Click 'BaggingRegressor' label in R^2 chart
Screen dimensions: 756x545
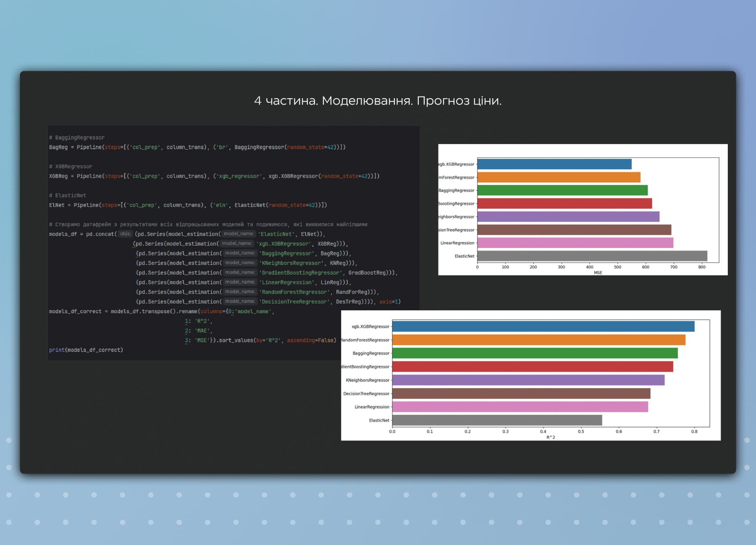pos(371,354)
